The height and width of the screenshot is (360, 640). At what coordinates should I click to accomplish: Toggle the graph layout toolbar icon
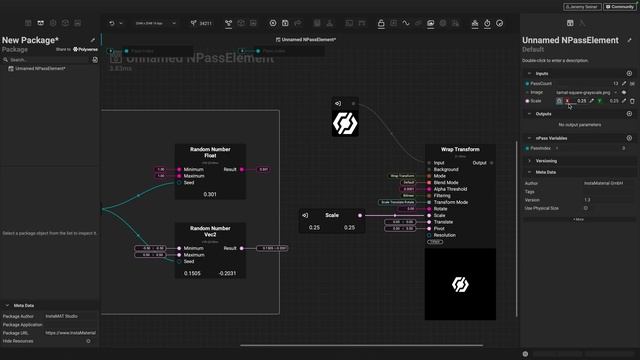click(229, 24)
